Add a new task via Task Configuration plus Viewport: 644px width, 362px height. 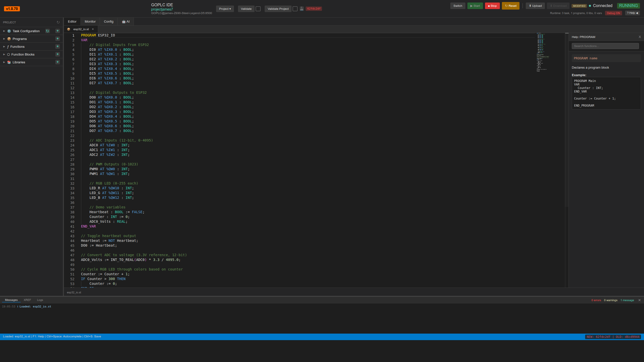pos(58,31)
